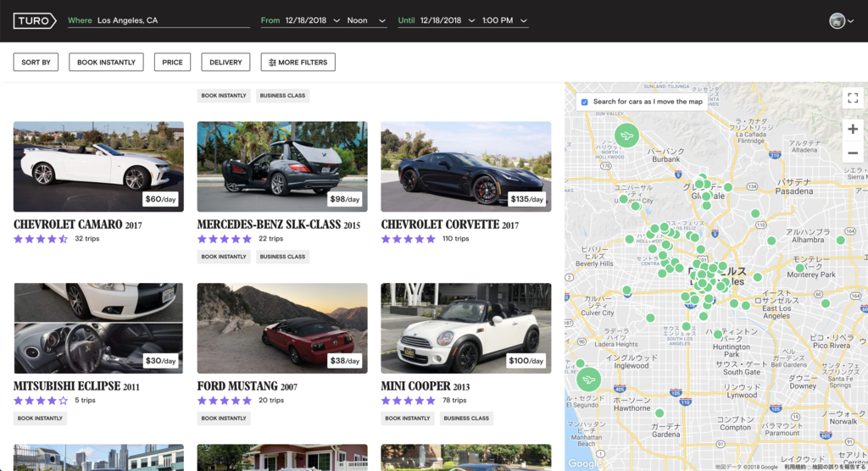
Task: Open More Filters
Action: pos(298,62)
